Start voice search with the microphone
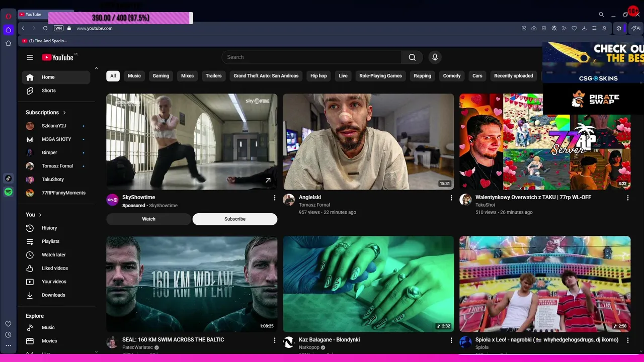The width and height of the screenshot is (644, 362). point(435,57)
